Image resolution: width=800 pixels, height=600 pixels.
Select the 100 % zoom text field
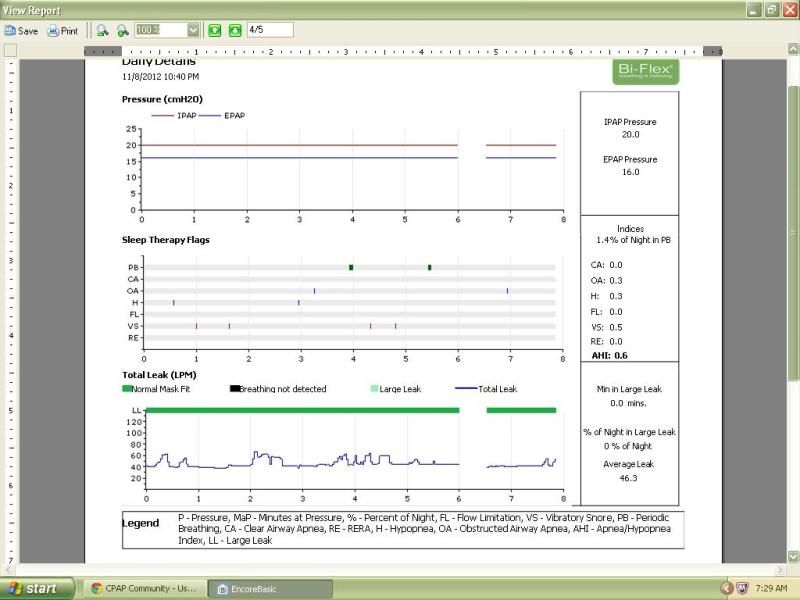click(x=161, y=30)
